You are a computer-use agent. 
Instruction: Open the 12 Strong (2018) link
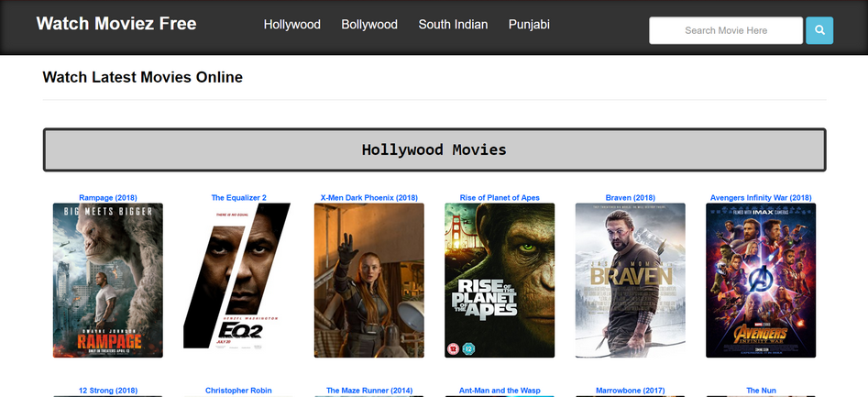pos(108,391)
